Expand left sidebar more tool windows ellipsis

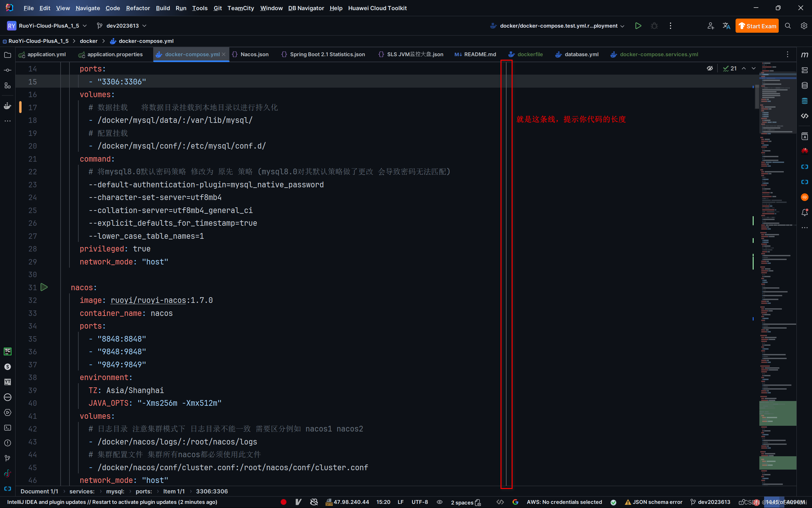tap(7, 121)
